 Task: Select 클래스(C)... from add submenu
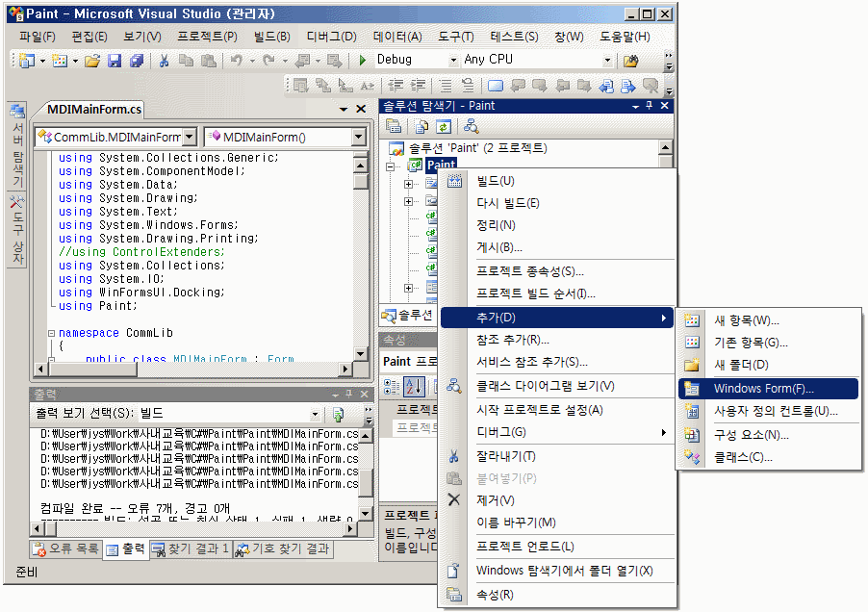click(x=768, y=457)
